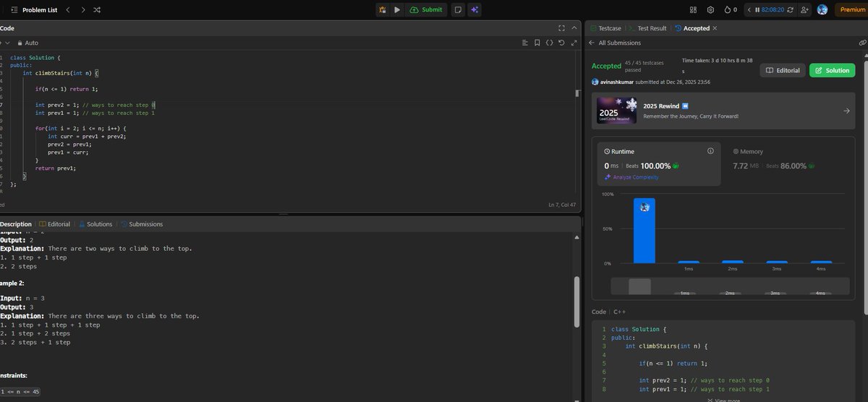Copy submission link with chain icon
This screenshot has width=868, height=402.
tap(861, 43)
